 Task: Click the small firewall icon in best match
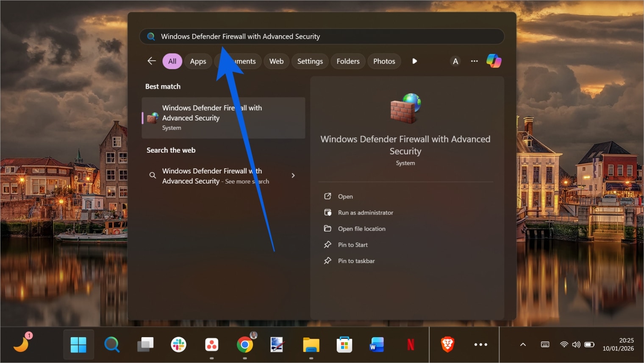[x=153, y=118]
